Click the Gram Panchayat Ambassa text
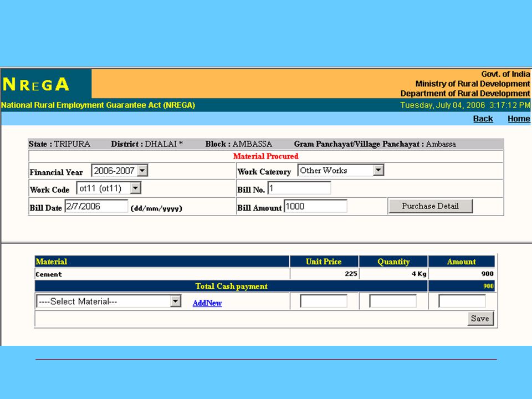Screen dimensions: 532x399 375,144
